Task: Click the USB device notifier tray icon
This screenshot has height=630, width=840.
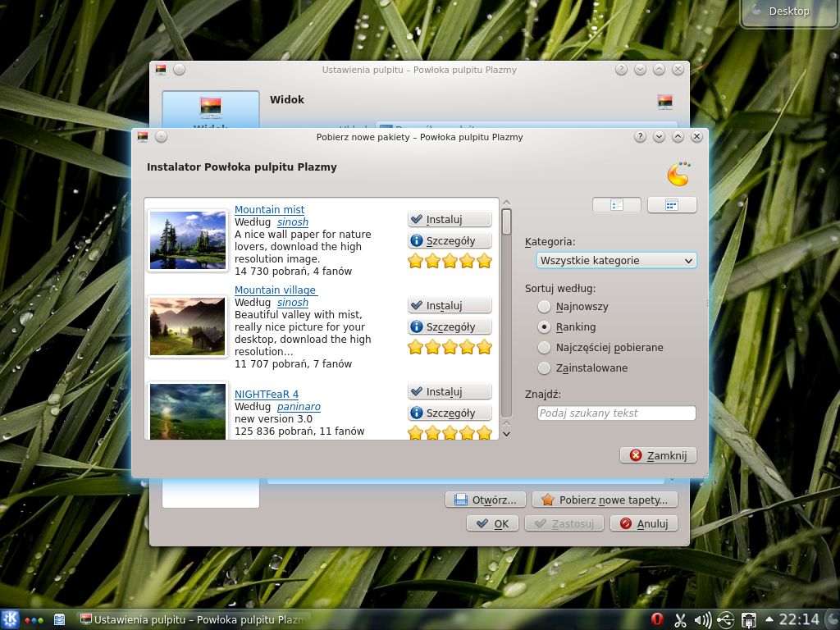Action: point(725,620)
